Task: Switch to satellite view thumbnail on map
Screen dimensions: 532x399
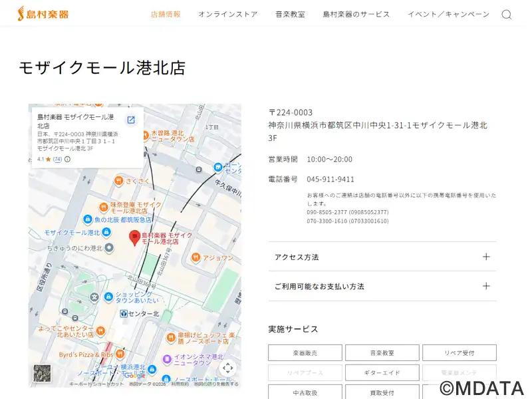Action: 42,373
